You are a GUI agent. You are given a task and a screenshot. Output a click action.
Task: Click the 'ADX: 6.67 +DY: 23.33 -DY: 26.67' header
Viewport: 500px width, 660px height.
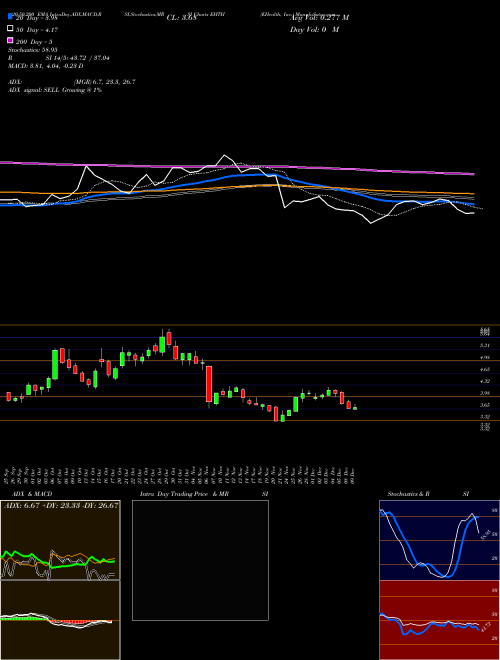(x=61, y=505)
